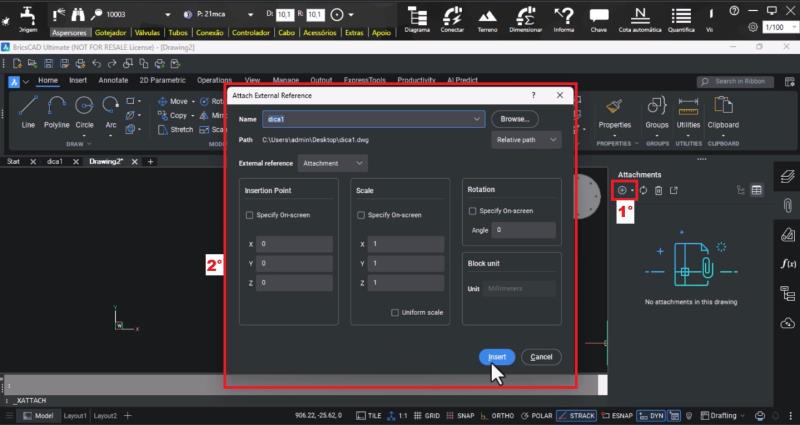Open the paperclip Attachments sidebar icon
The width and height of the screenshot is (800, 425).
(x=787, y=205)
